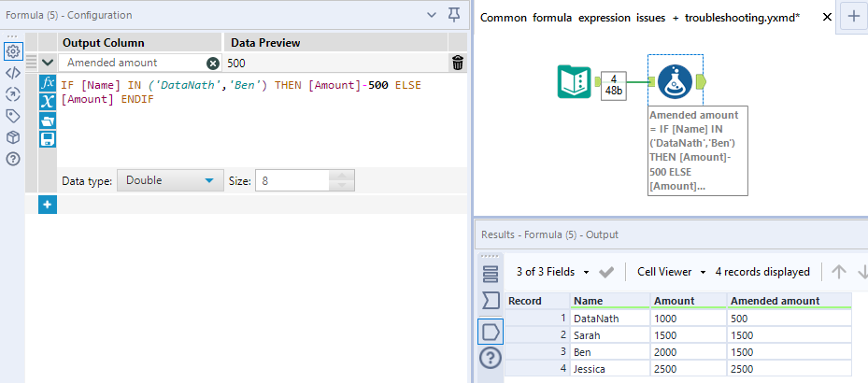
Task: Open the X Columns and Constants list
Action: pos(48,101)
